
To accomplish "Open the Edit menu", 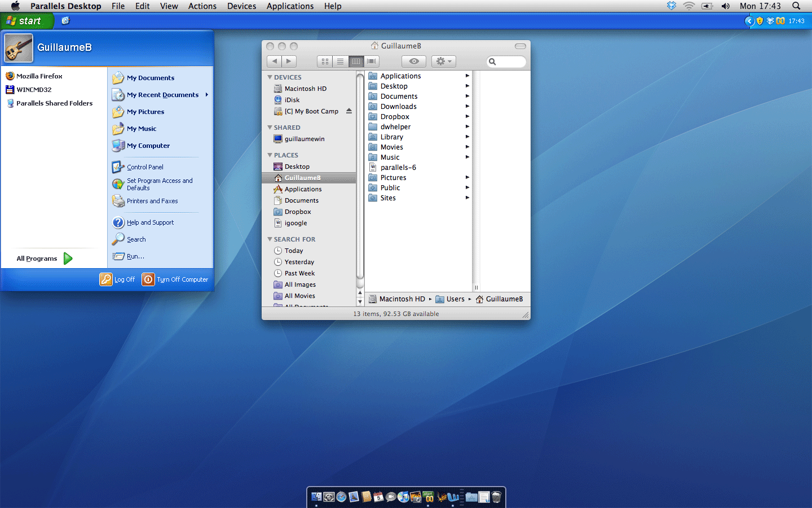I will (x=143, y=6).
